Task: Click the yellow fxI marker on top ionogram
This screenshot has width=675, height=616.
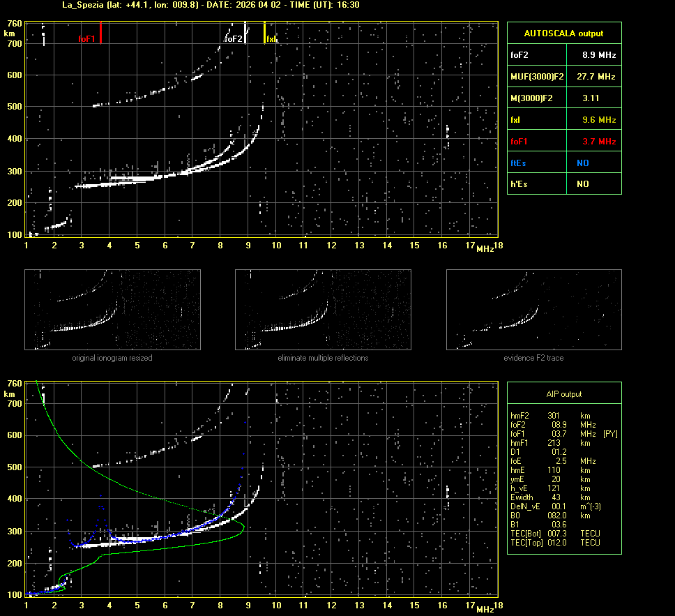Action: click(264, 33)
